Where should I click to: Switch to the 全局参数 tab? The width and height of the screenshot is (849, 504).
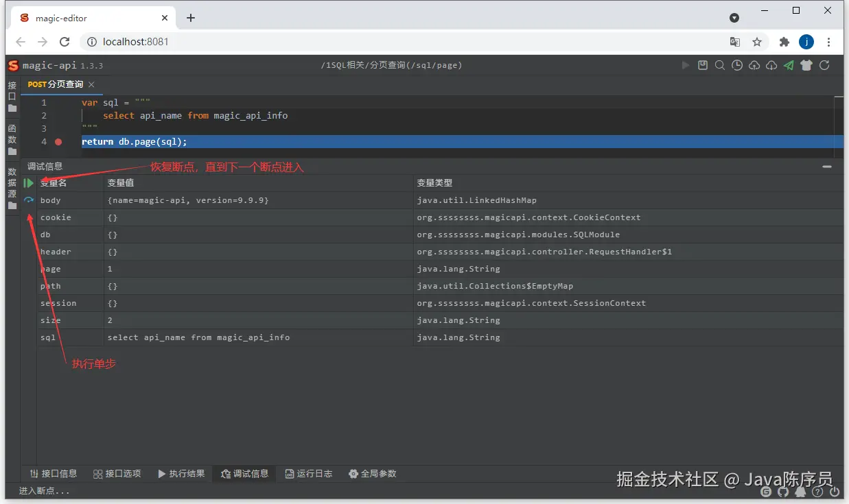click(x=373, y=474)
